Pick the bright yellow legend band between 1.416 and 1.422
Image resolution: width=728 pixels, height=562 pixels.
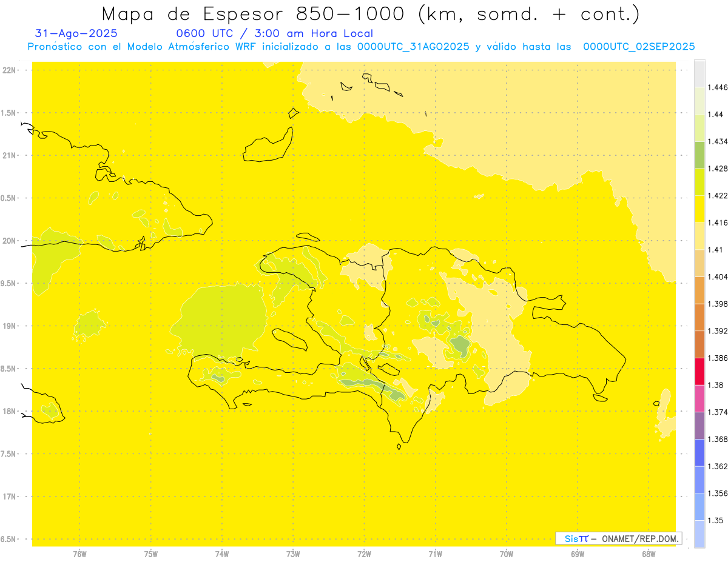[x=699, y=209]
